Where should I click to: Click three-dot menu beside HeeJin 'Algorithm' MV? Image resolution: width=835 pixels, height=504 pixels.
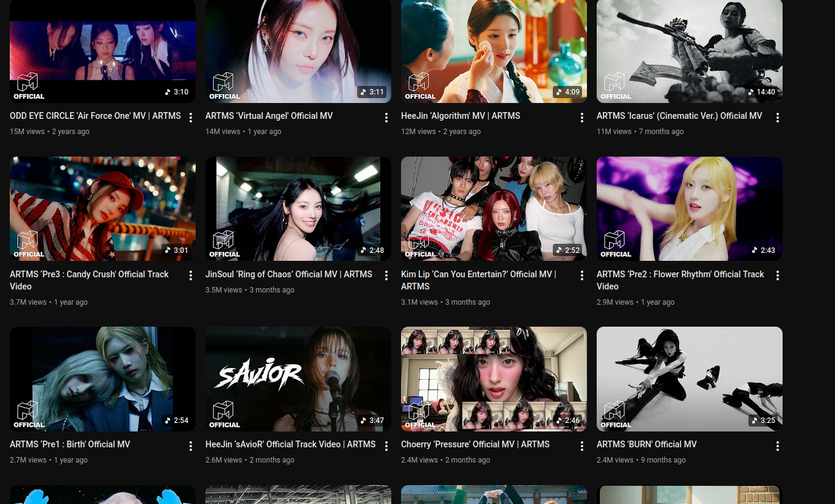click(582, 118)
